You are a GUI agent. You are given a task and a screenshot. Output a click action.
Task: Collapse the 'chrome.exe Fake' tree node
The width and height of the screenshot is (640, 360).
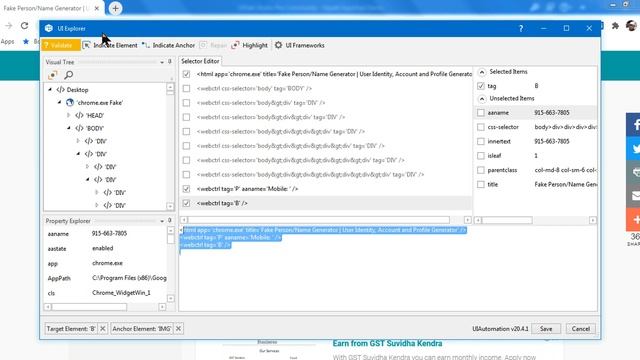60,102
